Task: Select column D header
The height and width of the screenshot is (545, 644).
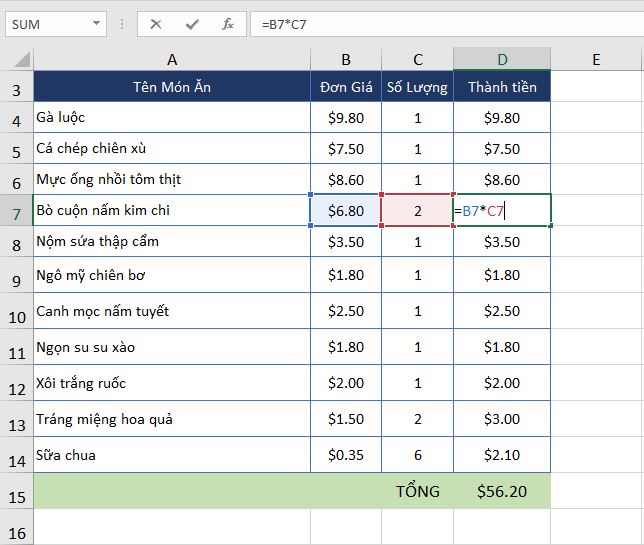Action: tap(502, 60)
